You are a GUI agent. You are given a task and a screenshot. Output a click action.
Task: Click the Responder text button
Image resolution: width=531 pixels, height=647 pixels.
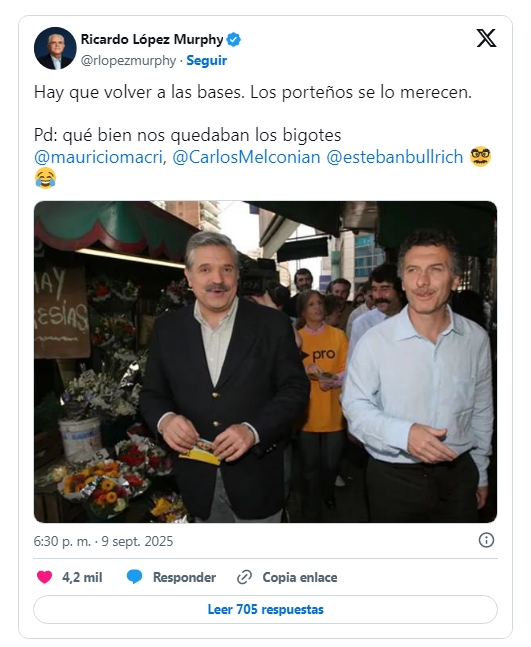click(x=184, y=577)
